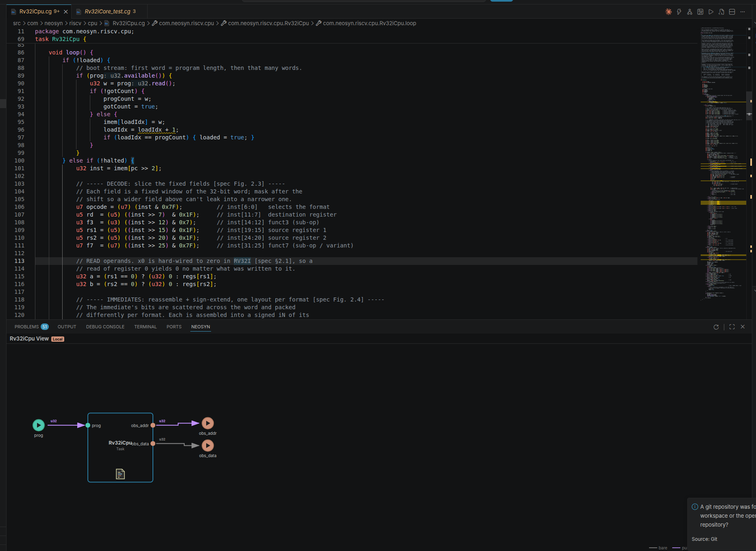Click 'void loop() {' code line

pos(71,52)
